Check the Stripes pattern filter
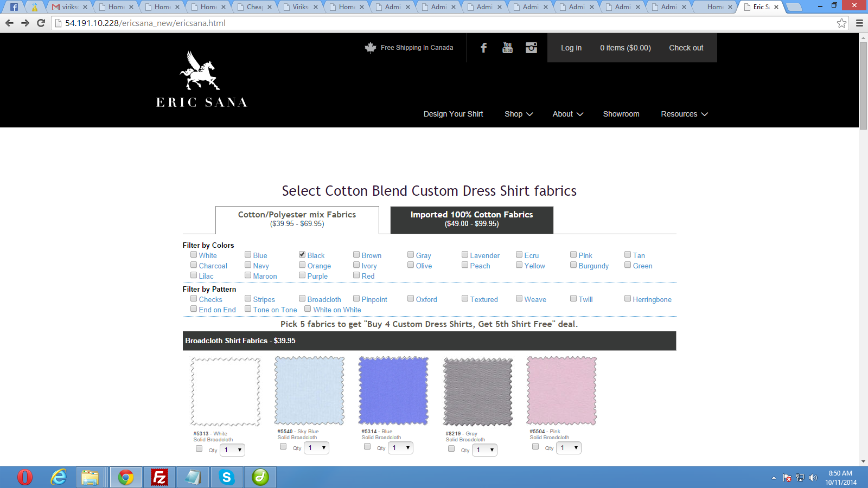The width and height of the screenshot is (868, 488). pos(248,298)
